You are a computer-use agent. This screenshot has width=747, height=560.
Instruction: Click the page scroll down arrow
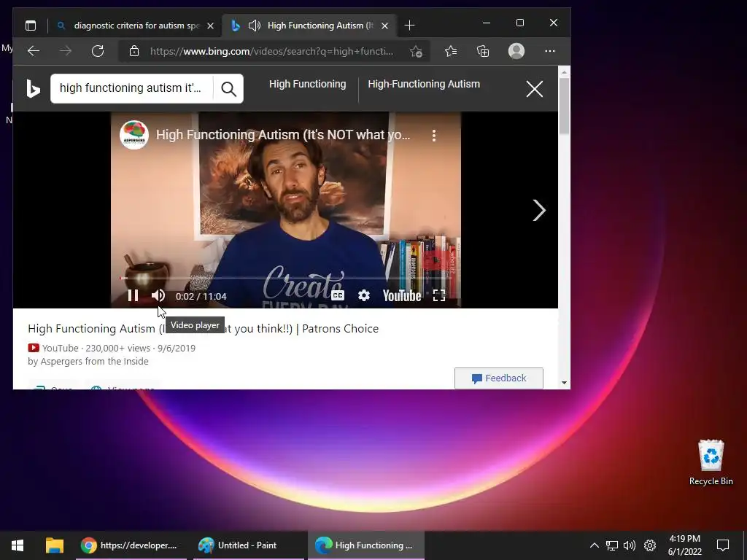point(564,382)
